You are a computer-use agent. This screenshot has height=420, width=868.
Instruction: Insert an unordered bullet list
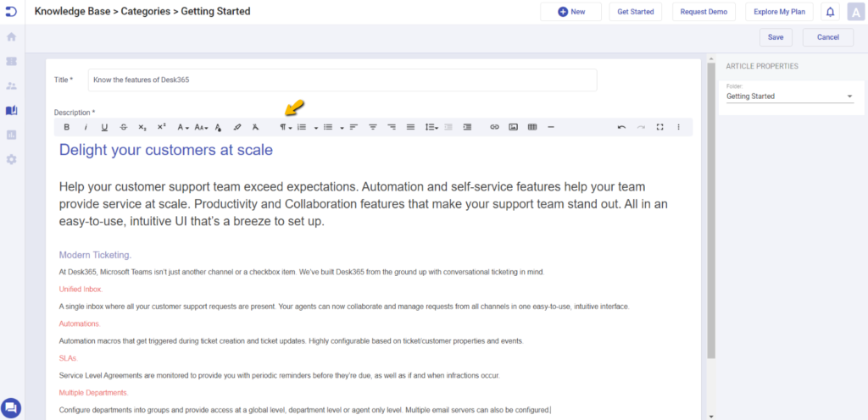click(x=328, y=127)
